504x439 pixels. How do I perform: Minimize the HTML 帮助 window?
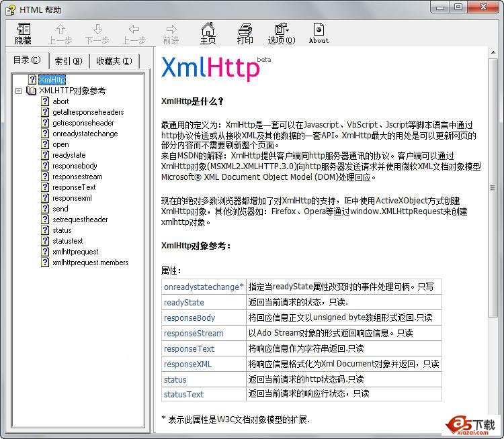pyautogui.click(x=440, y=7)
